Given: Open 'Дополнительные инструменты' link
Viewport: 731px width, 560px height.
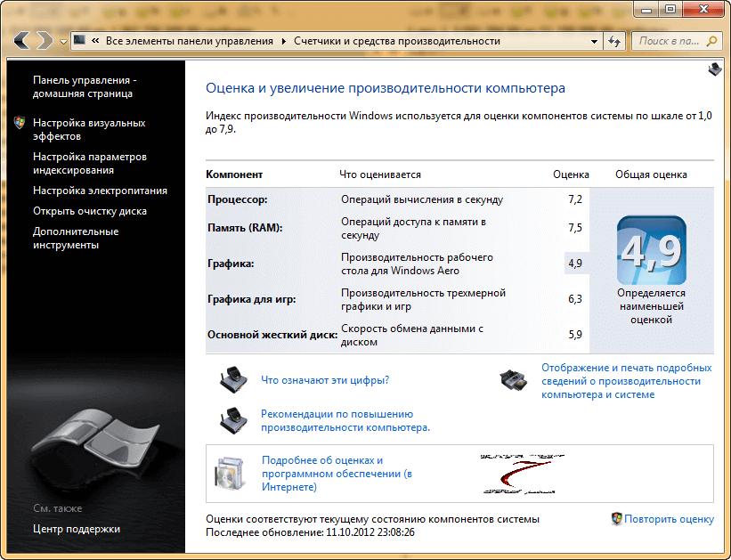Looking at the screenshot, I should pos(76,239).
